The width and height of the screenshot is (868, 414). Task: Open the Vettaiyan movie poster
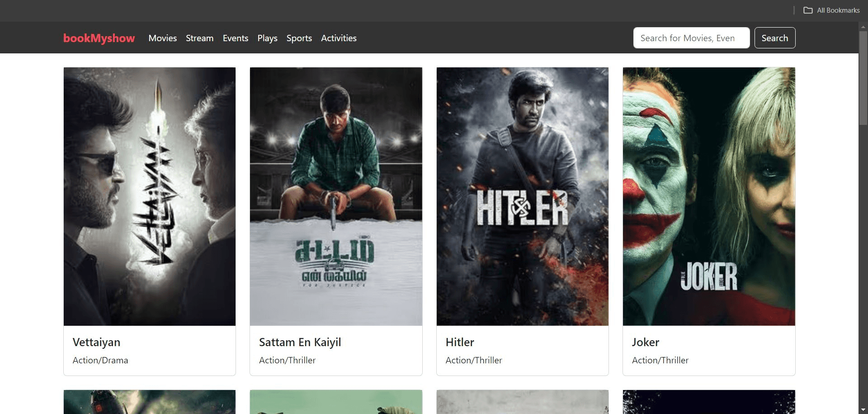pos(150,196)
